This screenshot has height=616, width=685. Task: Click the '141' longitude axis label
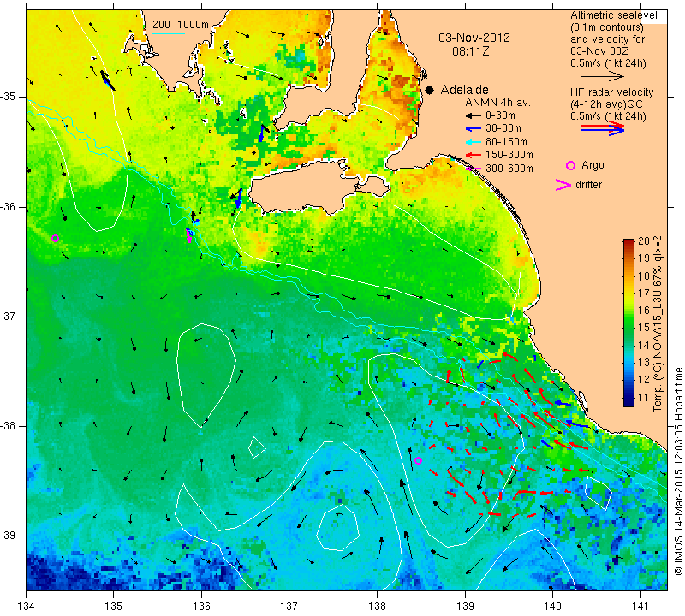(640, 607)
